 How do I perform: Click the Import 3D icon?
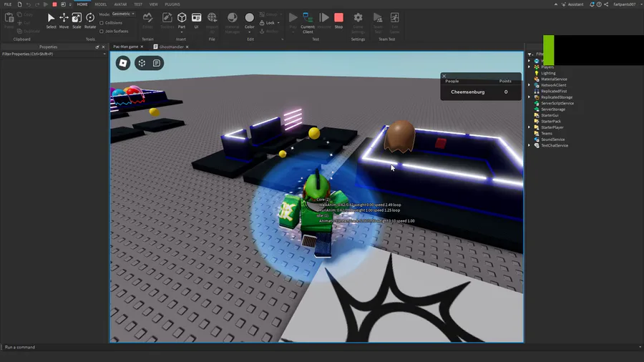click(x=212, y=18)
